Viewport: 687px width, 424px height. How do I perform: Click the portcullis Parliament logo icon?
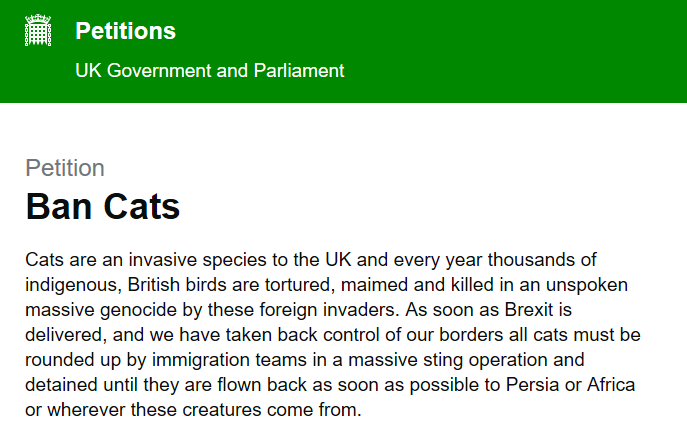tap(38, 30)
